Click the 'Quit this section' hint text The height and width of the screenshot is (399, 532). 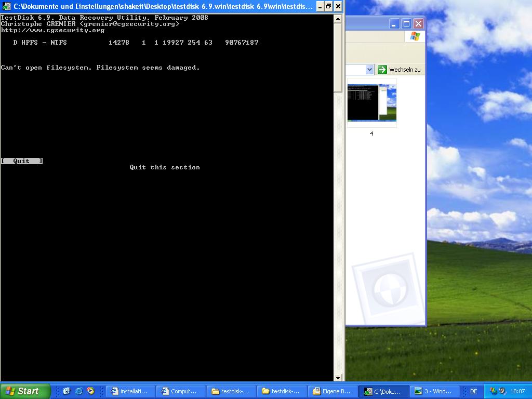coord(165,167)
